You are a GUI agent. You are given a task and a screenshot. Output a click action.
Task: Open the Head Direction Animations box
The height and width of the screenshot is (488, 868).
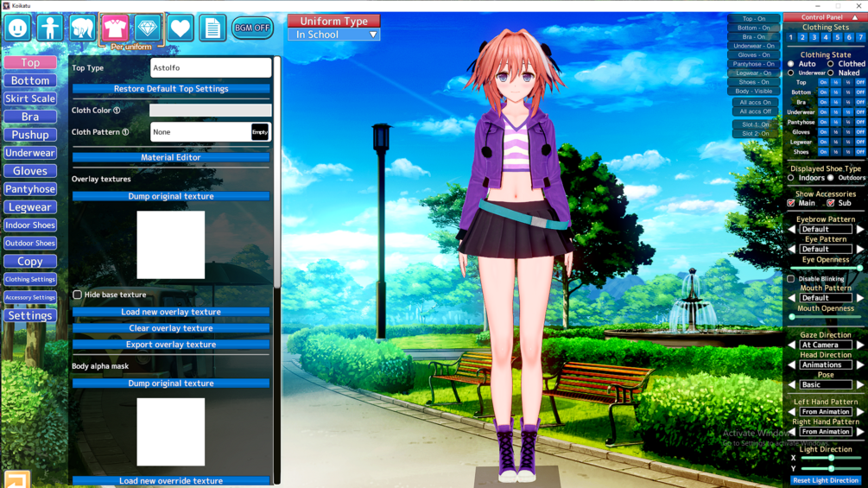tap(826, 364)
